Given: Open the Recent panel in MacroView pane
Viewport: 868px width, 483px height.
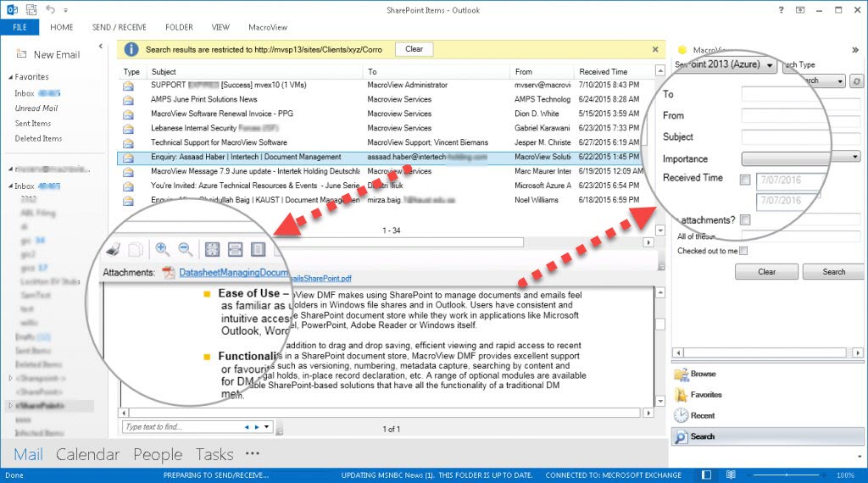Looking at the screenshot, I should tap(703, 416).
